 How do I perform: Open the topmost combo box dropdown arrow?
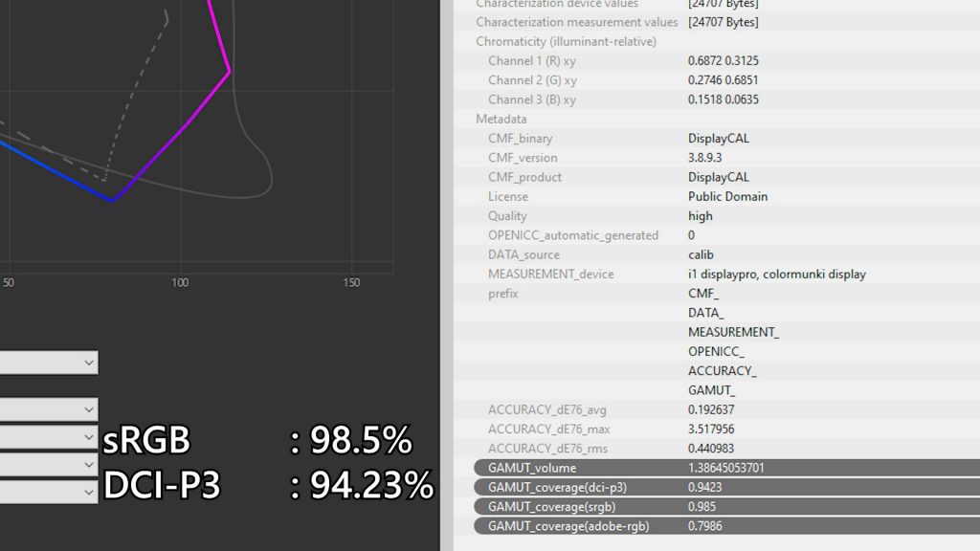coord(89,363)
